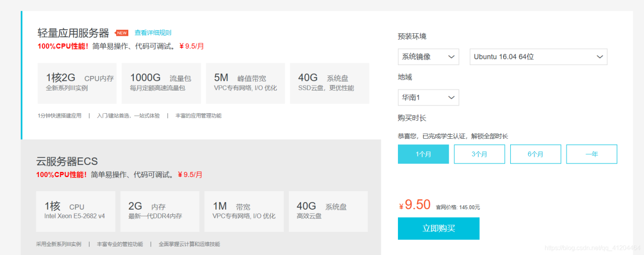Click the NEW badge icon beside 轻量应用服务器
This screenshot has width=644, height=255.
122,33
